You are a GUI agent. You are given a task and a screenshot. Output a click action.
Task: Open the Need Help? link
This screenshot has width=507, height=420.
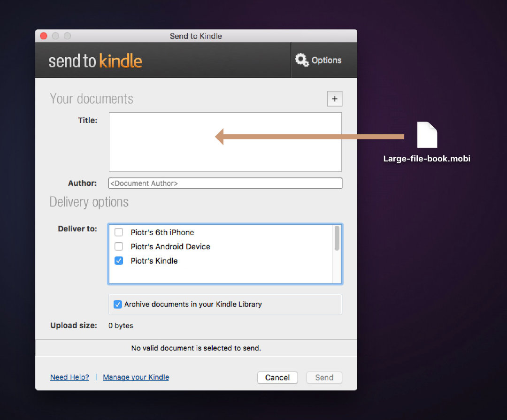point(69,377)
